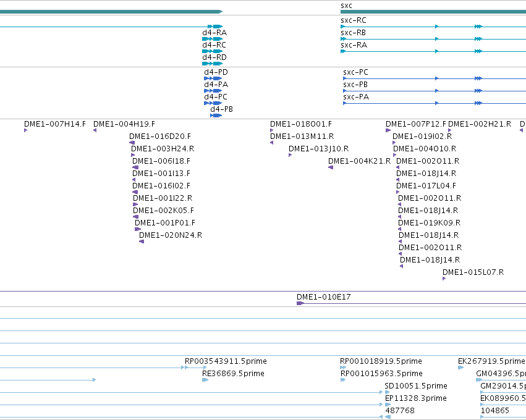Open the d4-RD transcript feature
526x420 pixels.
[213, 64]
